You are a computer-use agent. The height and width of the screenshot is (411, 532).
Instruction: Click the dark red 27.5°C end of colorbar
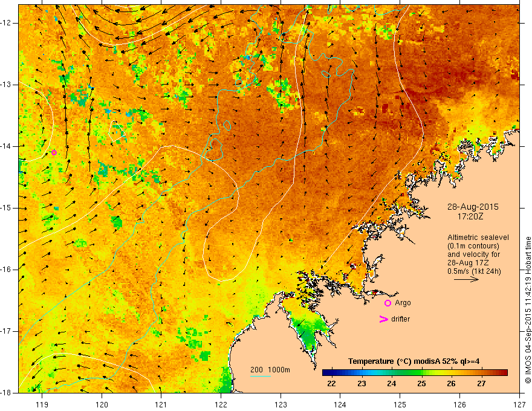point(502,373)
